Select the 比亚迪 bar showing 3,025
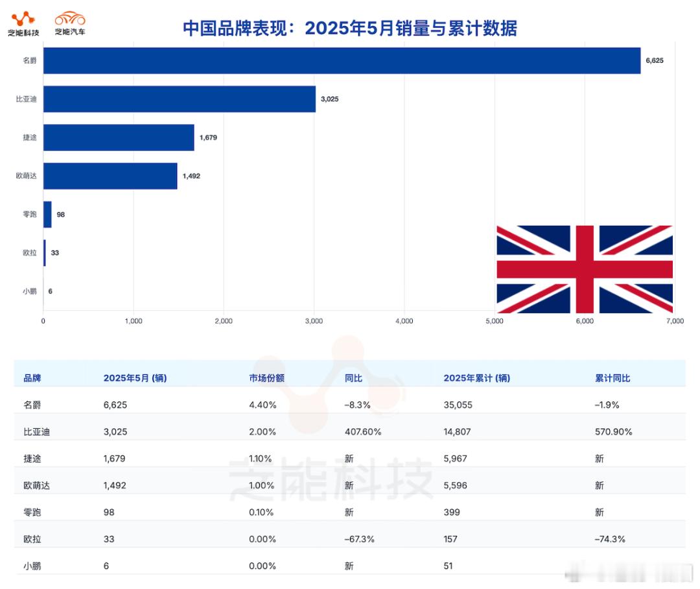The image size is (700, 589). click(180, 99)
